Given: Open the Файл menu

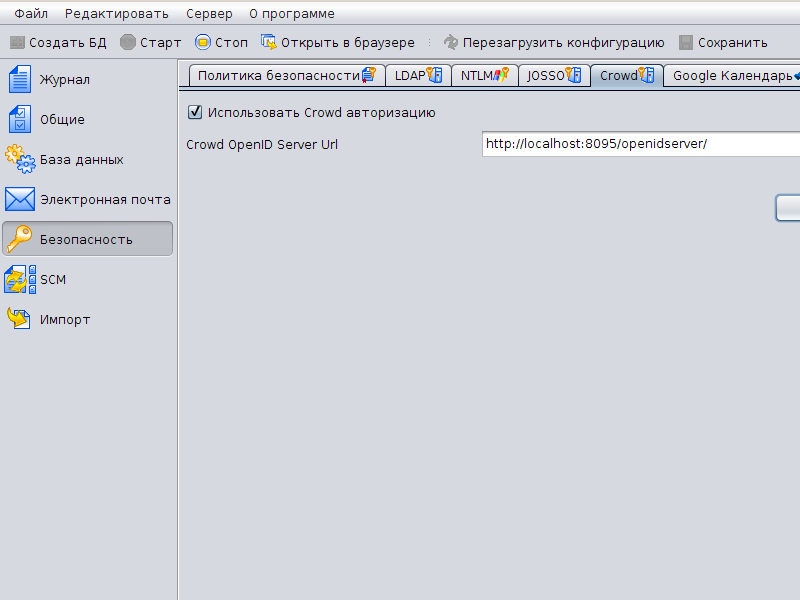Looking at the screenshot, I should coord(31,14).
